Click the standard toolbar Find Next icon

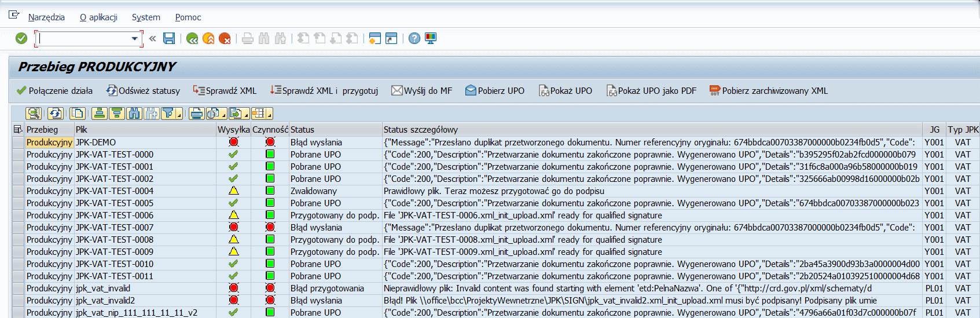click(280, 38)
